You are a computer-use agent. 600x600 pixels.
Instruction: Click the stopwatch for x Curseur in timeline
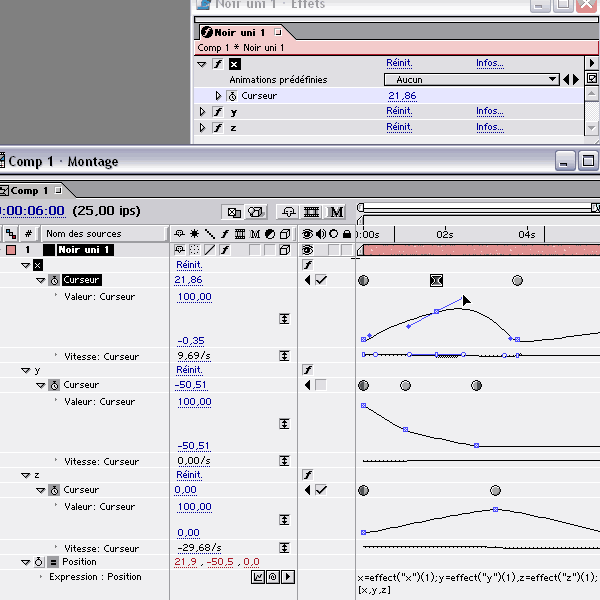54,280
